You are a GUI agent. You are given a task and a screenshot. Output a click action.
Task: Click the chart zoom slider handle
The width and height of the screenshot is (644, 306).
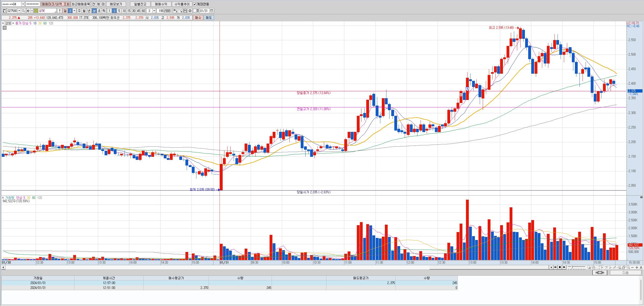[572, 267]
